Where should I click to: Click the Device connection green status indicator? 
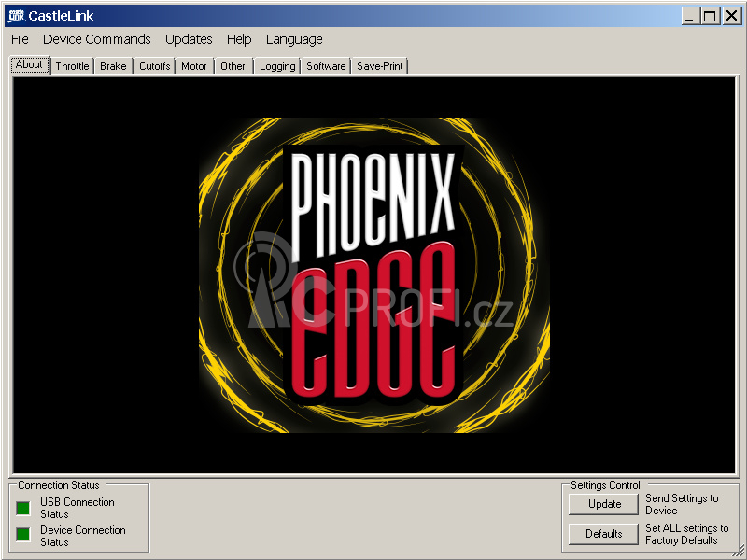point(22,534)
